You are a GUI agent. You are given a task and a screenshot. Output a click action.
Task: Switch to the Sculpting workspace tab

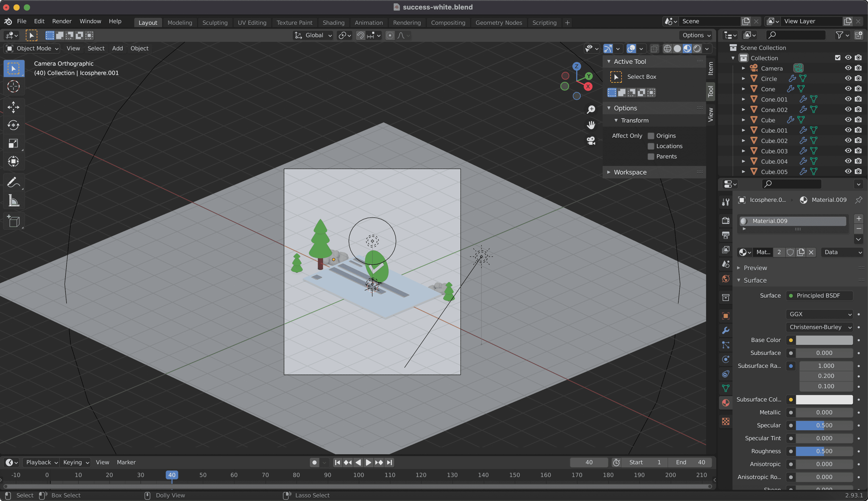(215, 23)
